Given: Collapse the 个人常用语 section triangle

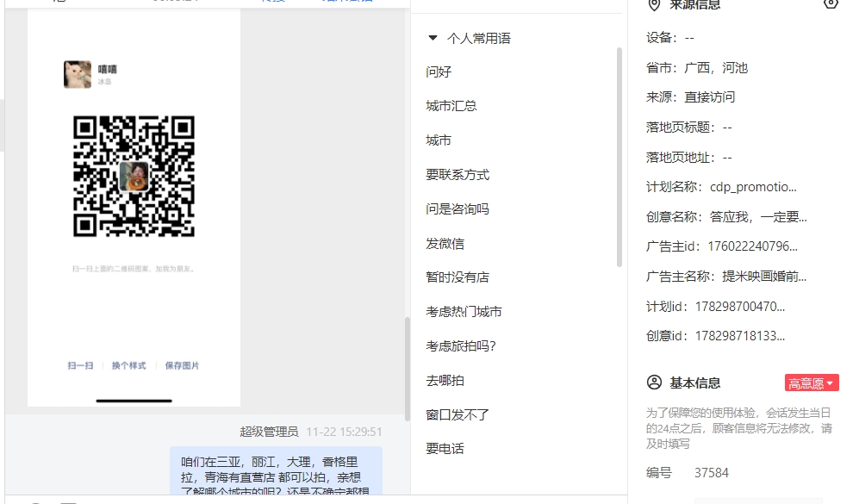Looking at the screenshot, I should pyautogui.click(x=433, y=38).
